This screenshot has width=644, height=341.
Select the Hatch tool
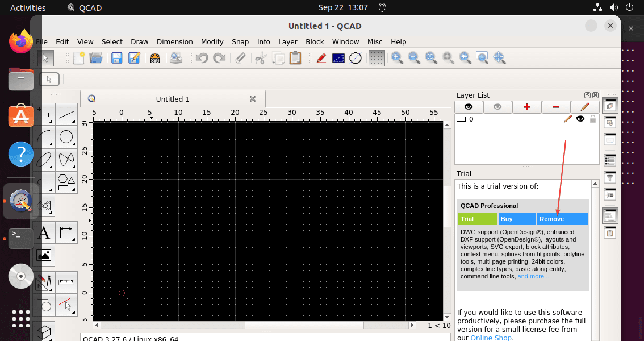[x=44, y=205]
